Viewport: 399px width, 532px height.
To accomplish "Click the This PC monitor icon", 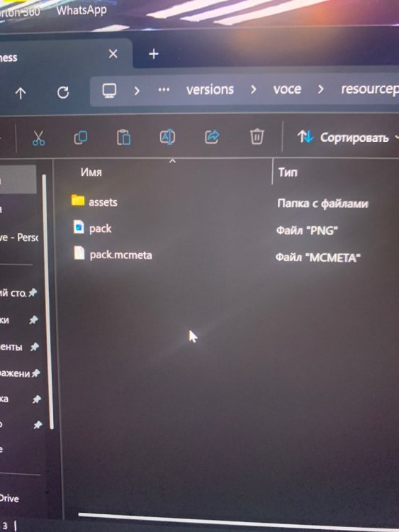I will click(109, 91).
